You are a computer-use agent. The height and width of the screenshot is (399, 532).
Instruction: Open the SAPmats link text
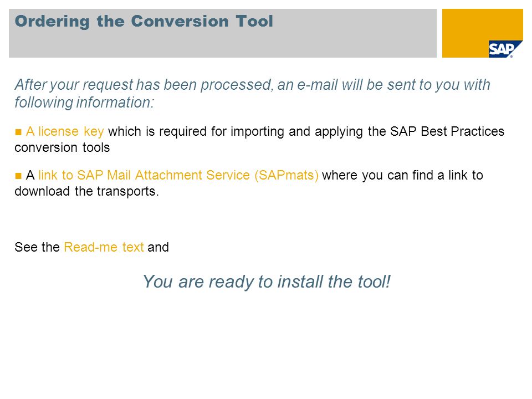coord(178,175)
